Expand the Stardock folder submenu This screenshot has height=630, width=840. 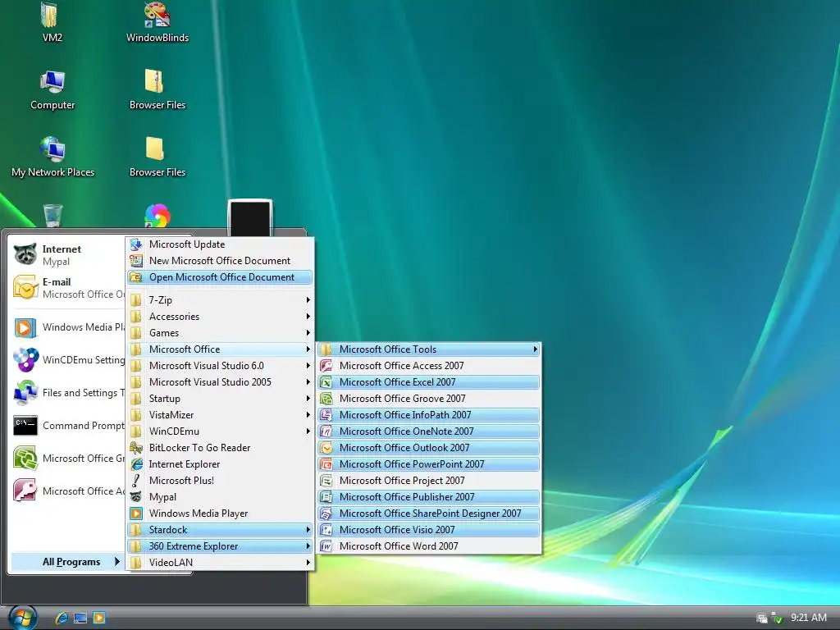click(x=220, y=530)
